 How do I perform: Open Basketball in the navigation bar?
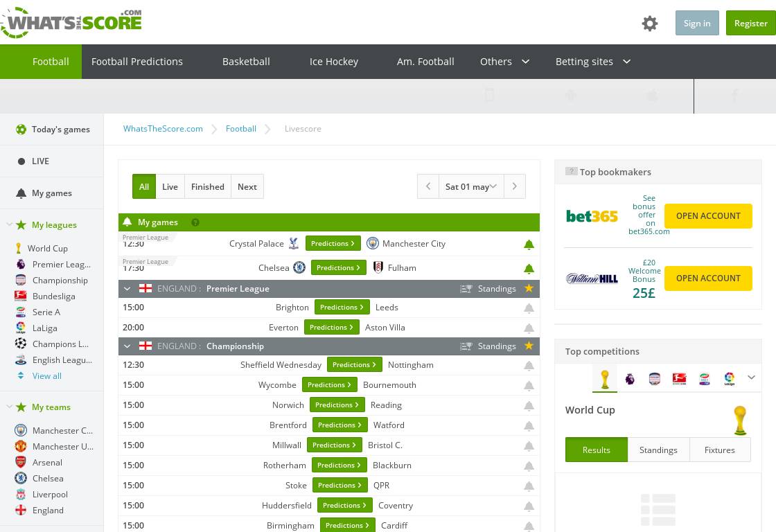point(246,62)
